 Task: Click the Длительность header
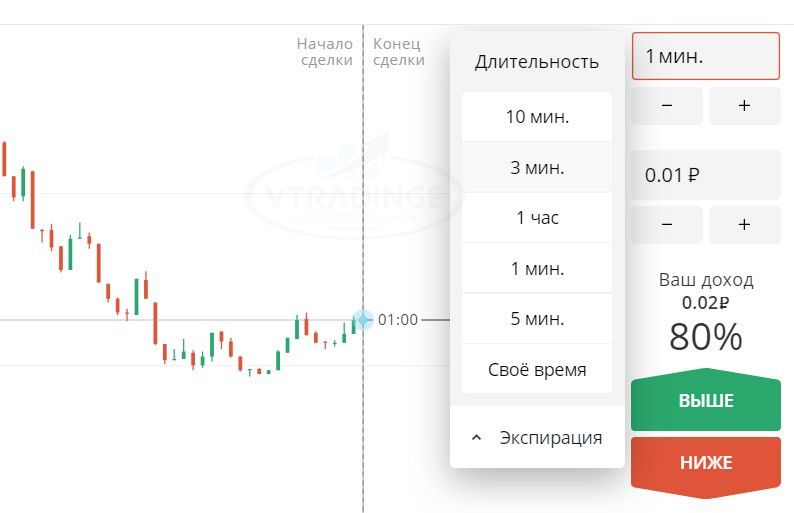(x=537, y=61)
